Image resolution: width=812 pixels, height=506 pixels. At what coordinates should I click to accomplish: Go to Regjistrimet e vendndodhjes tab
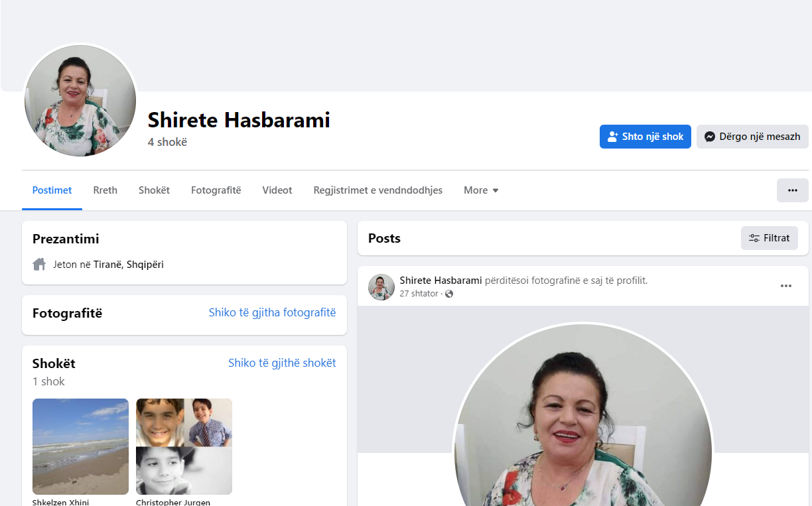tap(377, 190)
